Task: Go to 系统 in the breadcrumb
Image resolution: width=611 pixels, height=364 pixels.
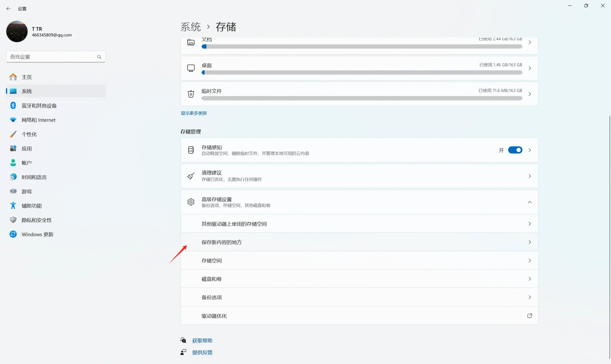Action: (x=191, y=27)
